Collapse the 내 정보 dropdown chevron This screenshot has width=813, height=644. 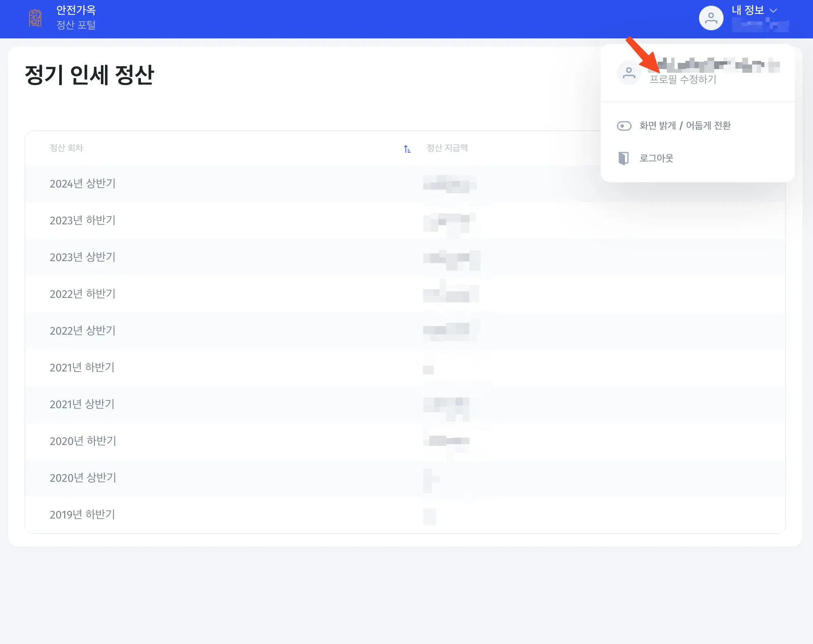click(773, 11)
